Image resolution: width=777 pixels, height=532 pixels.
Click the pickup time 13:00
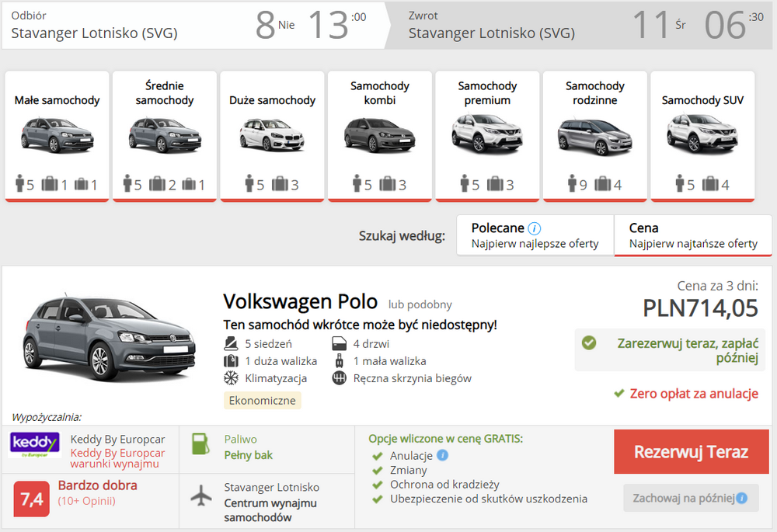click(337, 25)
